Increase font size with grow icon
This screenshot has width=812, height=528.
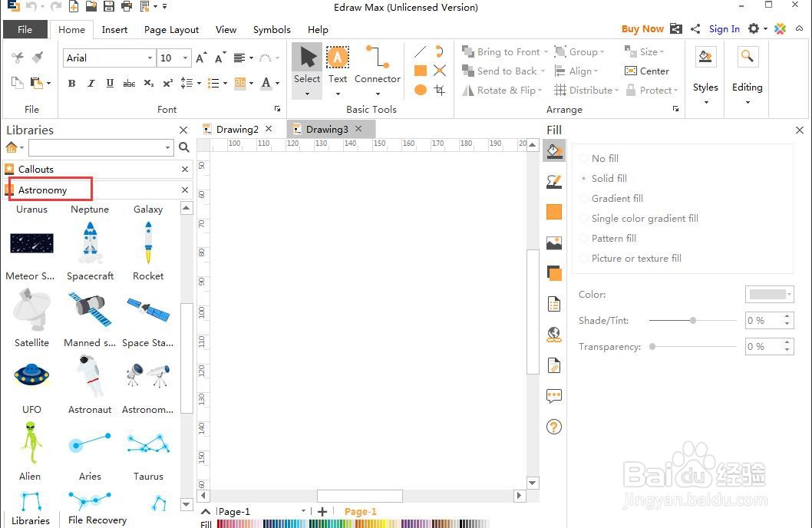[x=201, y=58]
